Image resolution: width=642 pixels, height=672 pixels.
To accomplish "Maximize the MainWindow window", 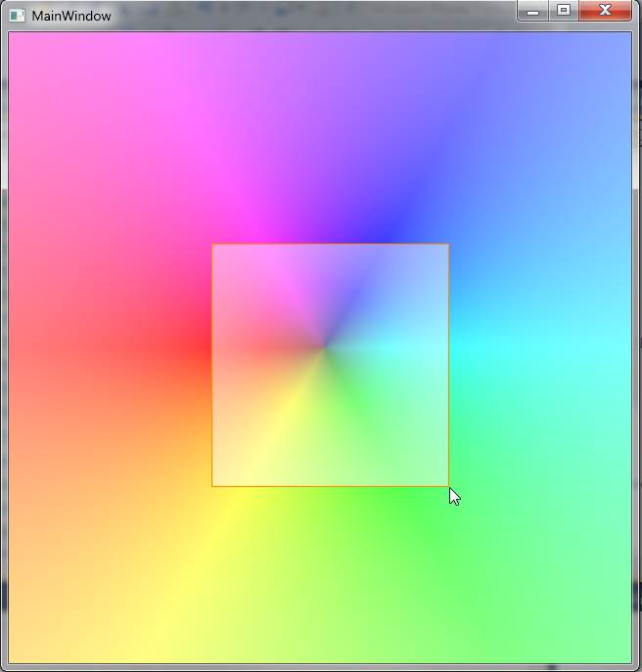I will [x=564, y=11].
